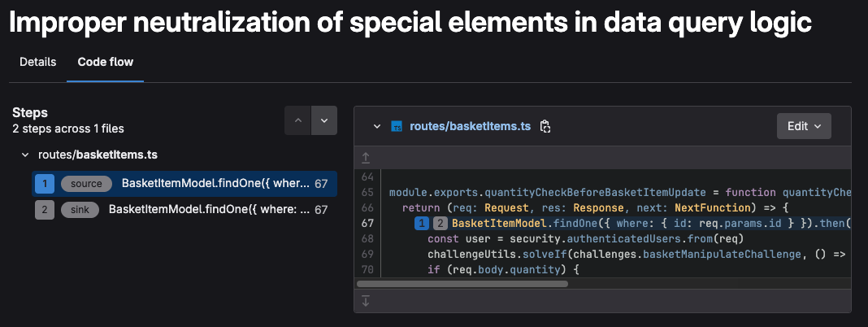The width and height of the screenshot is (868, 327).
Task: Switch to the Details tab
Action: coord(37,62)
